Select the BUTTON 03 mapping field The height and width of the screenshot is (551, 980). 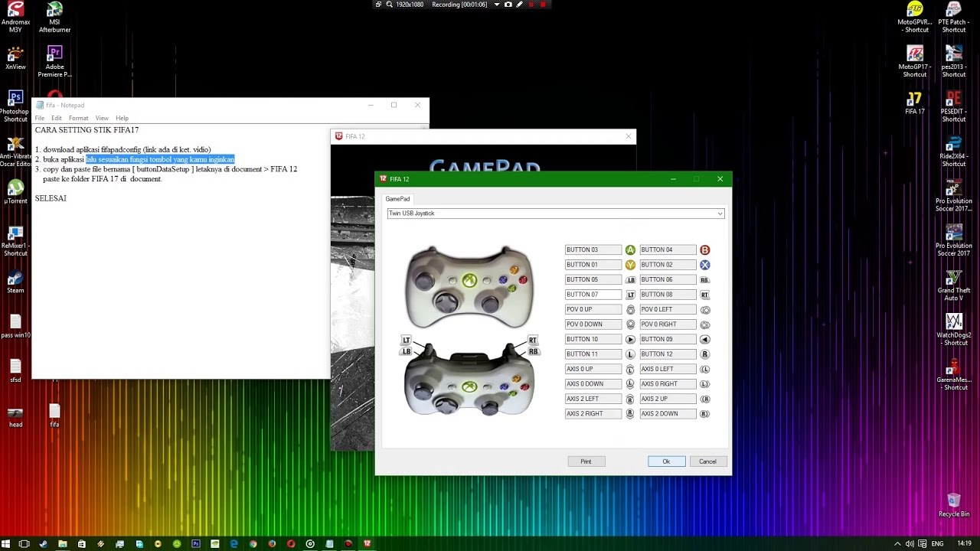click(593, 250)
